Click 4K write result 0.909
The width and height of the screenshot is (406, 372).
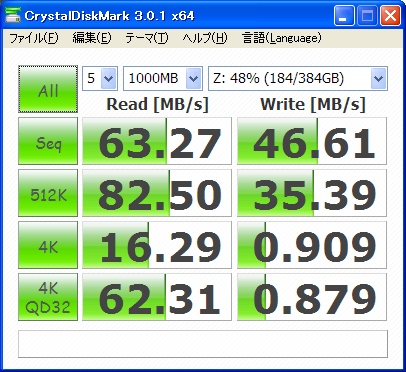(x=312, y=245)
